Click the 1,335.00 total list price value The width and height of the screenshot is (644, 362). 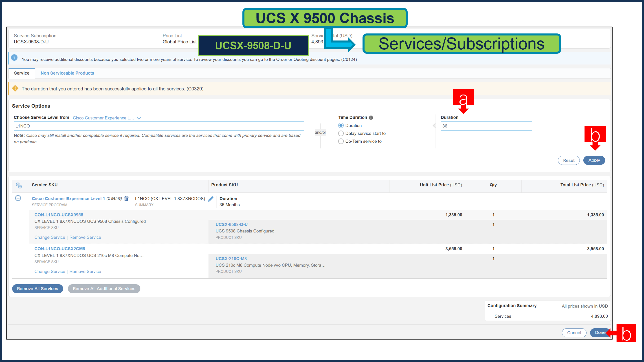595,215
